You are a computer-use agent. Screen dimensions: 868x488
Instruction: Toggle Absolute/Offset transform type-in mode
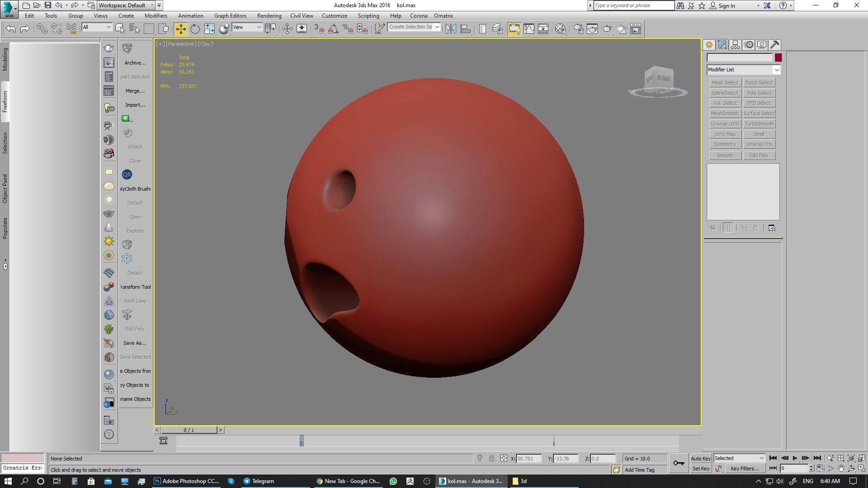(504, 458)
